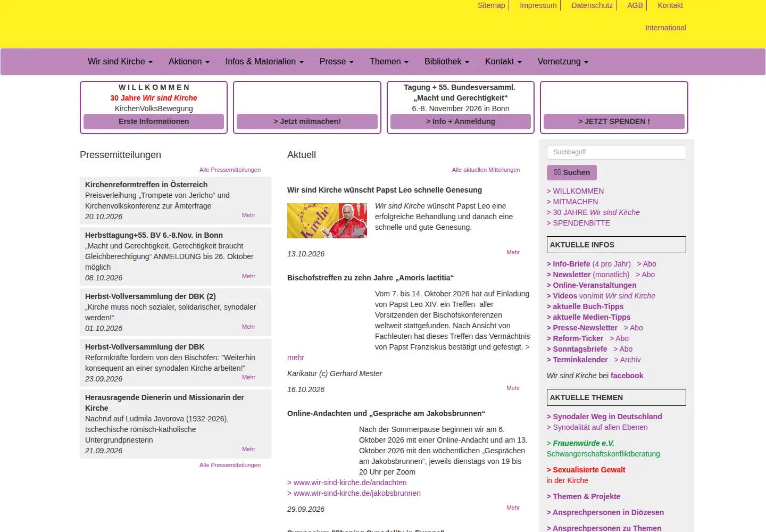
Task: Visit the facebook page link
Action: (627, 376)
